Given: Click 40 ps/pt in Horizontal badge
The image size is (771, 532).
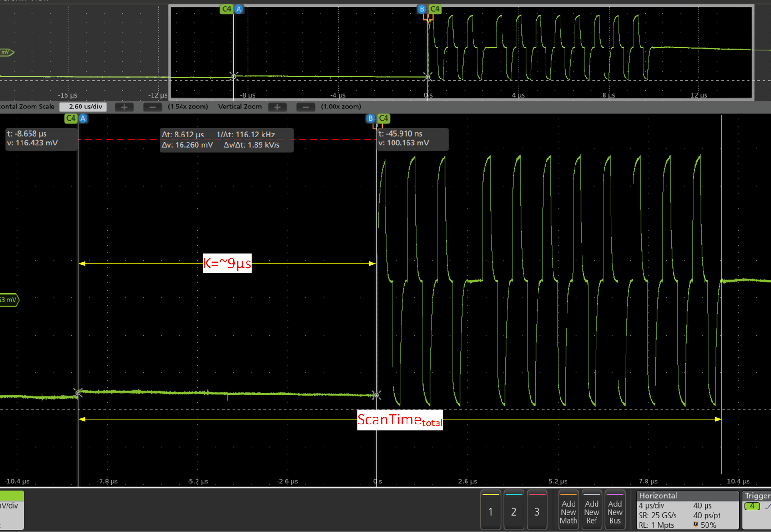Looking at the screenshot, I should click(x=707, y=516).
